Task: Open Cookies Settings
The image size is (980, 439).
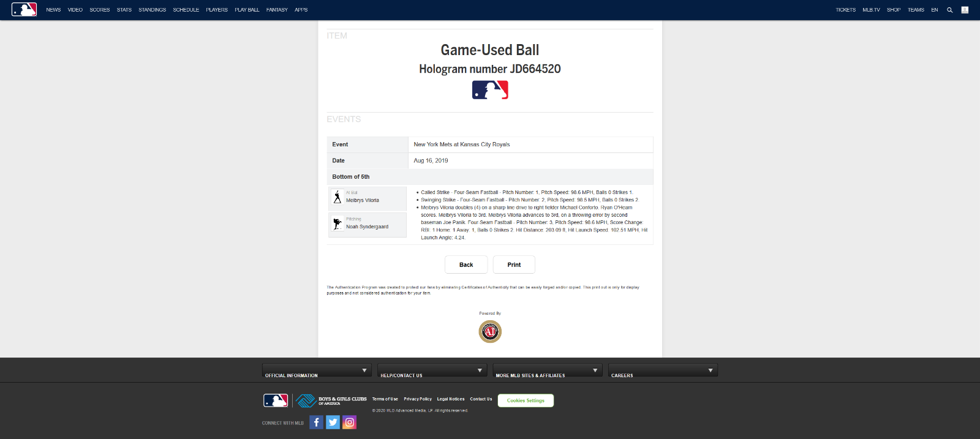Action: 526,400
